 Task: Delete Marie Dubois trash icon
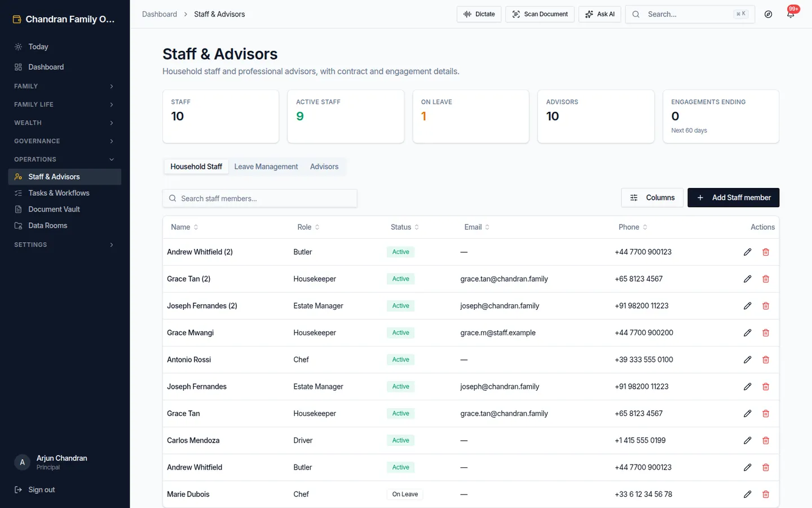click(766, 494)
